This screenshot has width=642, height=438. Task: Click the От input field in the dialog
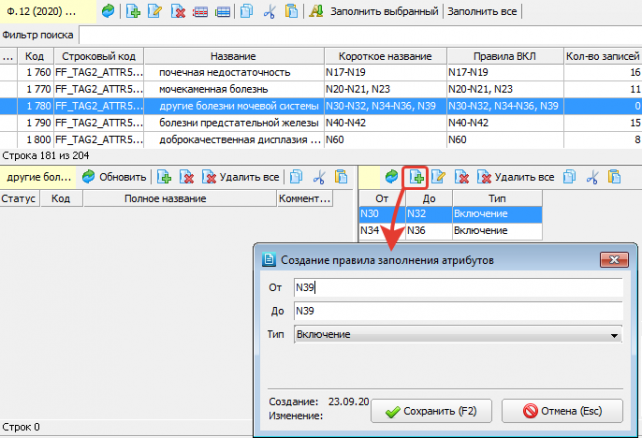click(458, 287)
